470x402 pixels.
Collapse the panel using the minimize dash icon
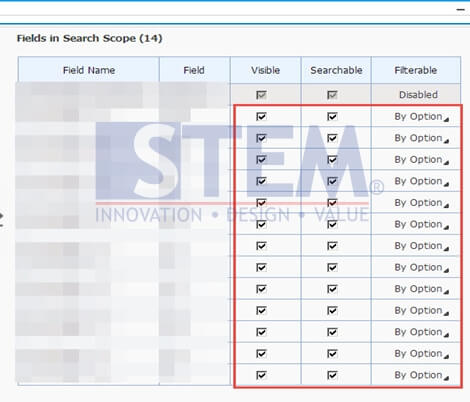pos(460,10)
